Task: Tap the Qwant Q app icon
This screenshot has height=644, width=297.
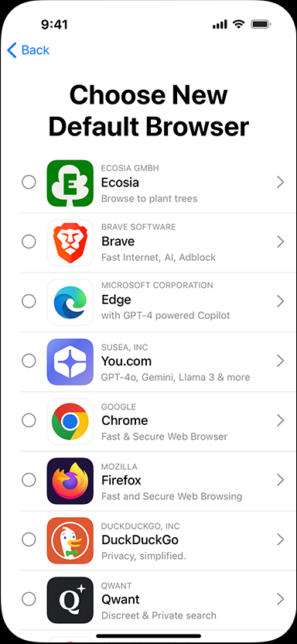Action: 70,600
